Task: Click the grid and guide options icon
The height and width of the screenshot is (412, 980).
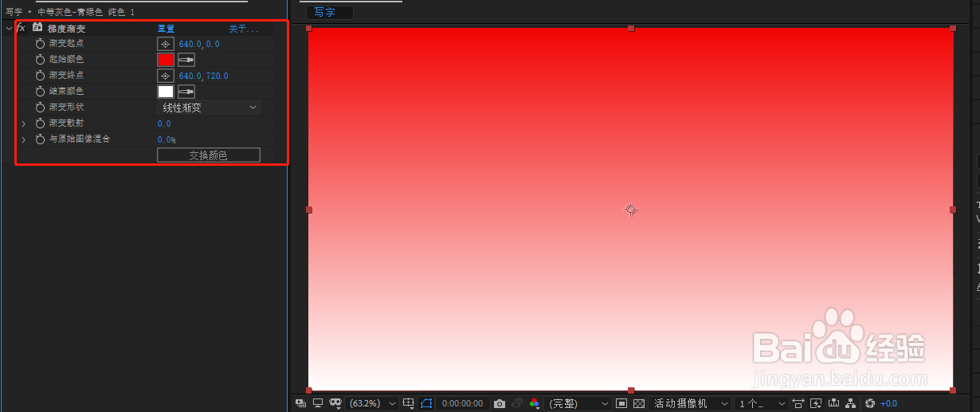Action: (x=408, y=403)
